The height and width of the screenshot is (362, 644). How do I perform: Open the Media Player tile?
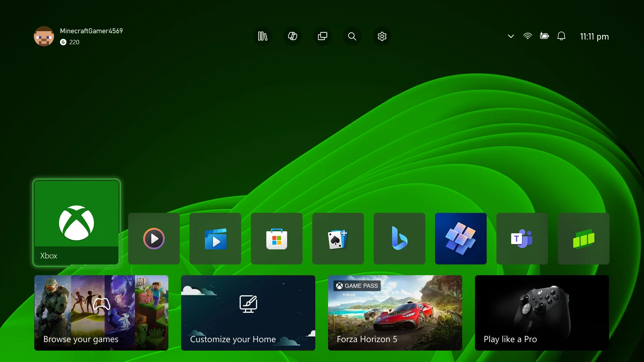[154, 239]
